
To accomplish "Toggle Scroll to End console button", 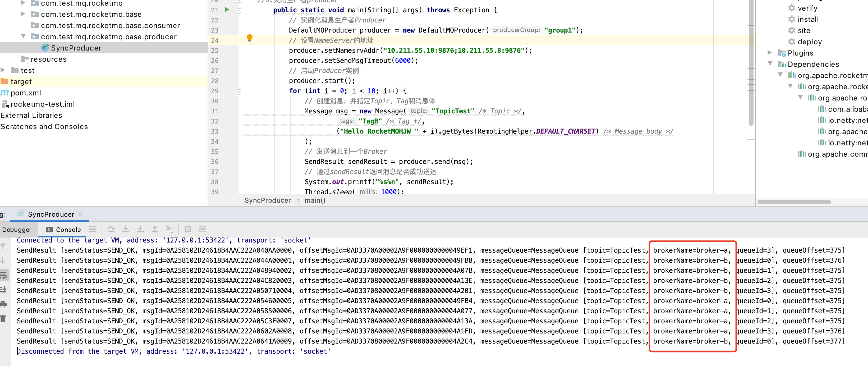I will (4, 289).
